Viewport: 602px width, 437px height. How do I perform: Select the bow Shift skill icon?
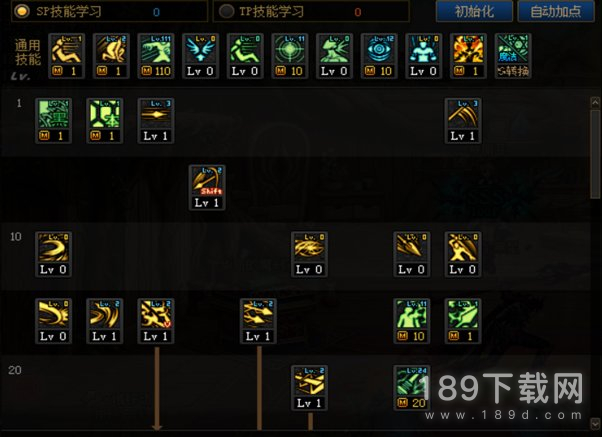click(207, 187)
